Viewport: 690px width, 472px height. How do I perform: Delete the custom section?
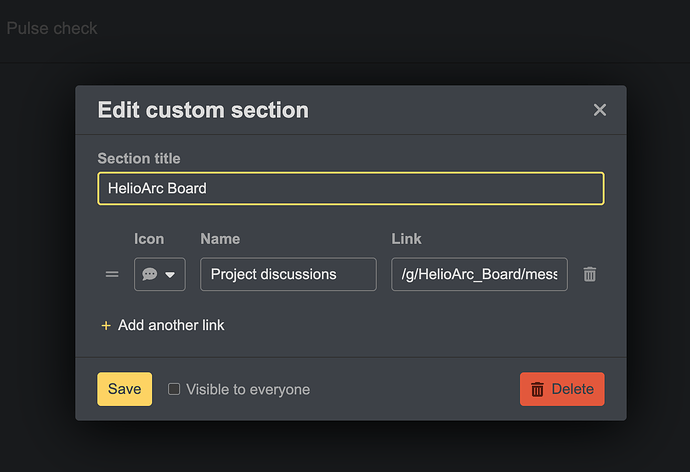click(562, 389)
